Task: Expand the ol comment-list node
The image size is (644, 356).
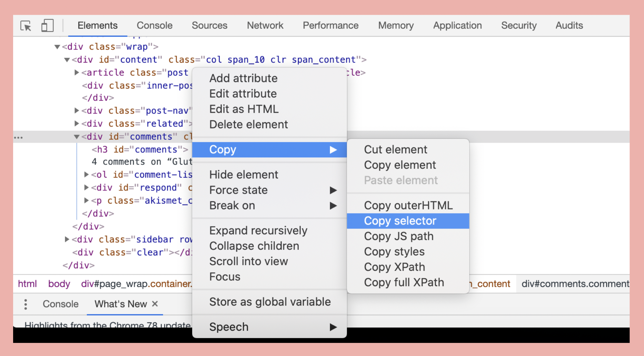Action: click(x=86, y=174)
